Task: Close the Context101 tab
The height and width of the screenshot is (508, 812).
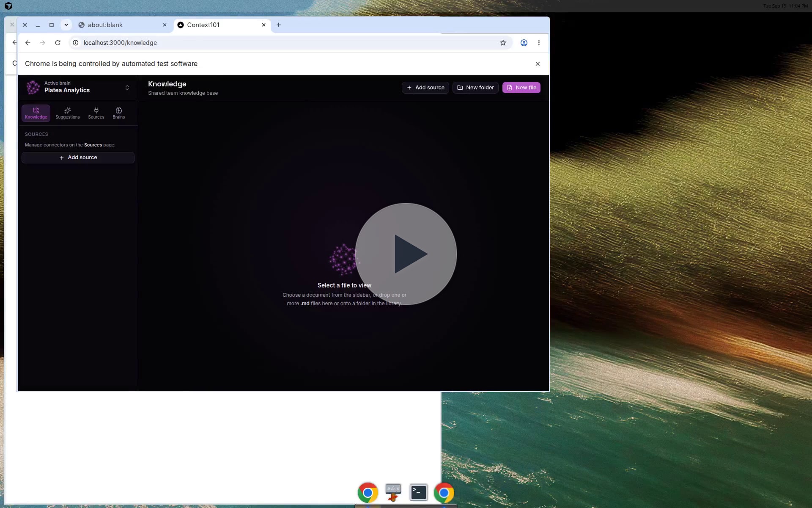Action: [x=263, y=25]
